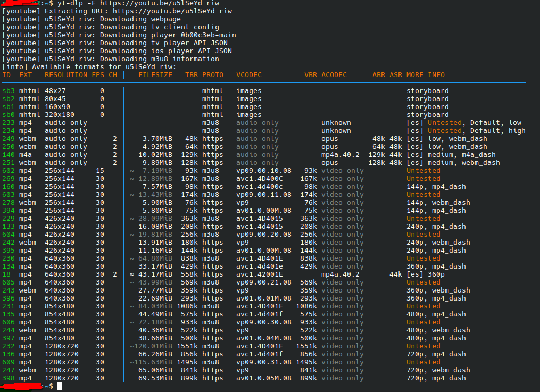This screenshot has width=540, height=392.
Task: Click the Untested label in format 609 row
Action: click(x=423, y=362)
